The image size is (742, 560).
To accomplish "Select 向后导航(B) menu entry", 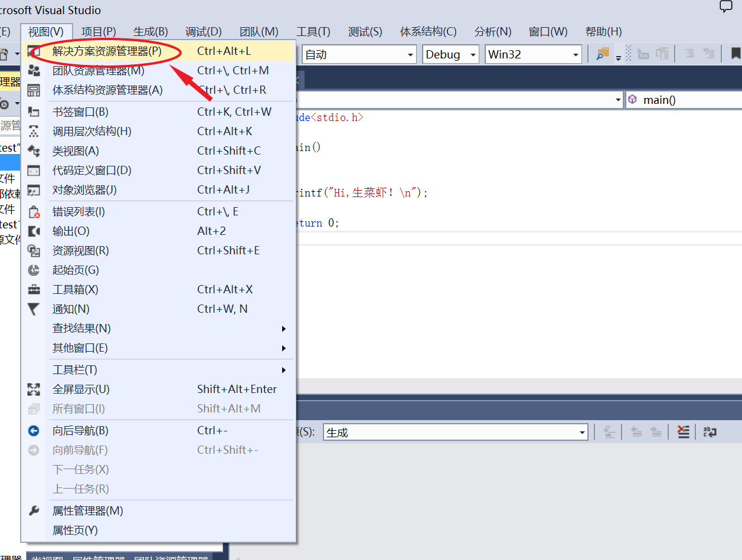I will pyautogui.click(x=158, y=430).
